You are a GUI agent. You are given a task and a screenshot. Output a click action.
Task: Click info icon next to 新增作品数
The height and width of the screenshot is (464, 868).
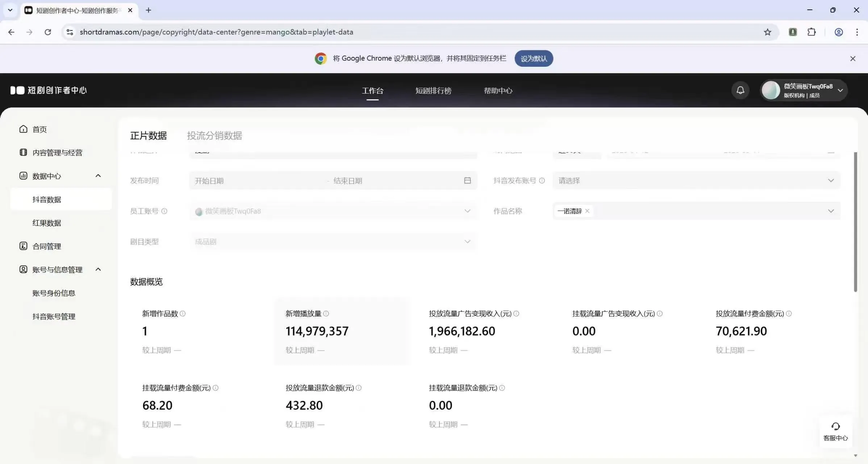[x=183, y=314]
